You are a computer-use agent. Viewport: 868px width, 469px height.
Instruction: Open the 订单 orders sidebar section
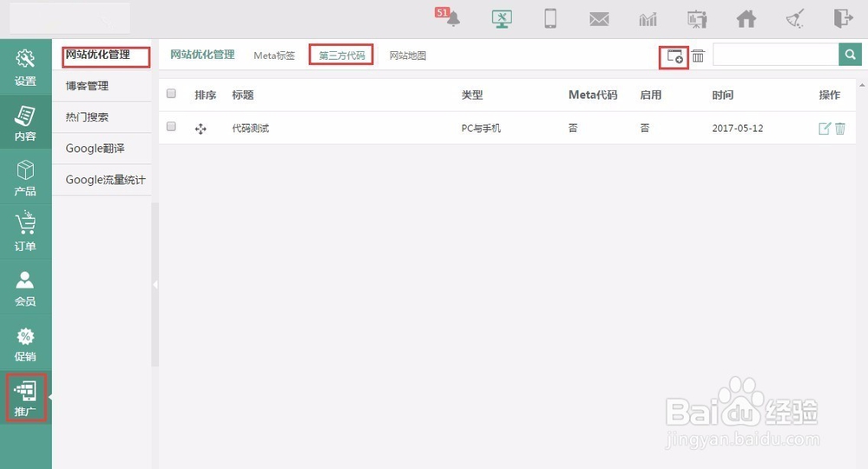(25, 232)
